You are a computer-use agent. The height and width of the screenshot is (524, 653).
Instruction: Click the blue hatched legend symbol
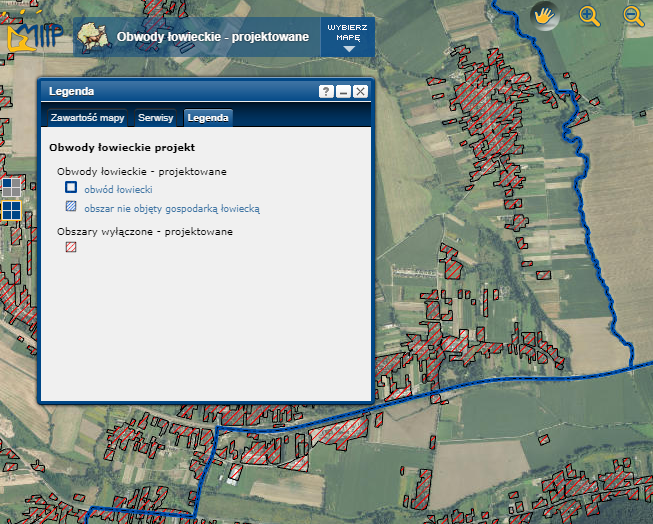click(71, 206)
